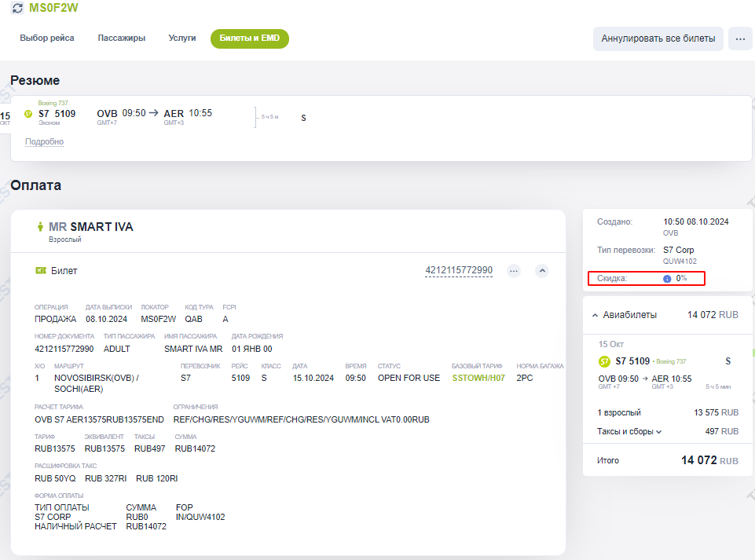Click the Итого amount 14 072 RUB

[709, 460]
